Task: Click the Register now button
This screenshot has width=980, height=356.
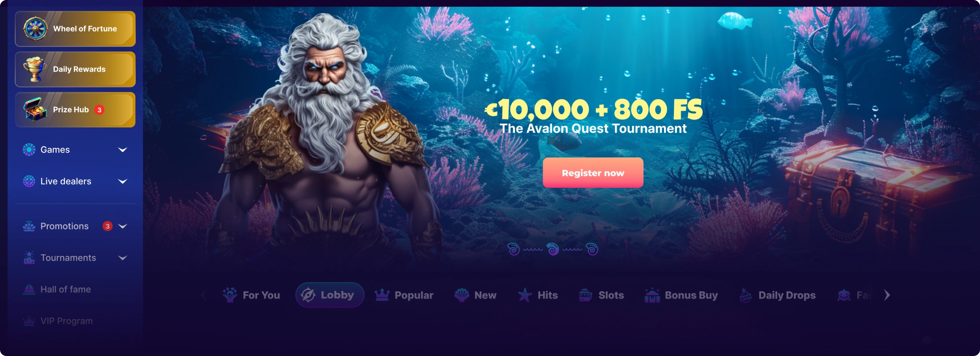Action: click(593, 173)
